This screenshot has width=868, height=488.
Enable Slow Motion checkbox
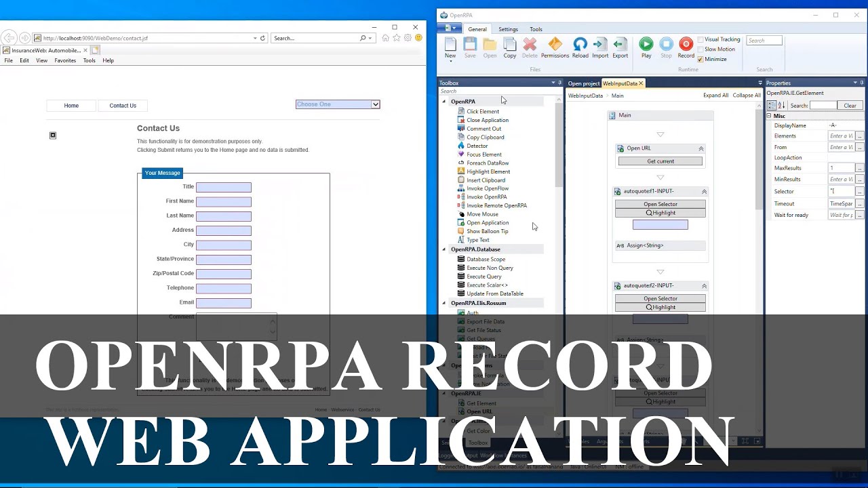701,49
